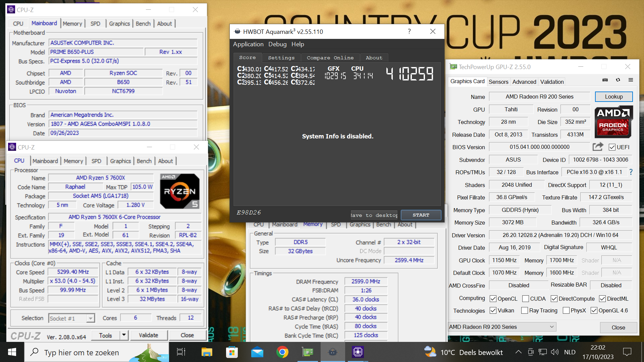This screenshot has width=644, height=362.
Task: Toggle the CUDA checkbox
Action: pyautogui.click(x=526, y=299)
